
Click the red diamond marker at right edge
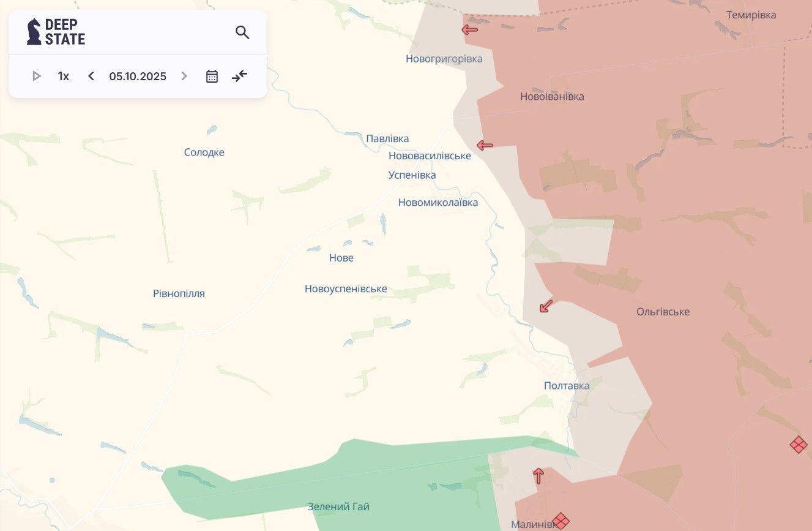[798, 445]
